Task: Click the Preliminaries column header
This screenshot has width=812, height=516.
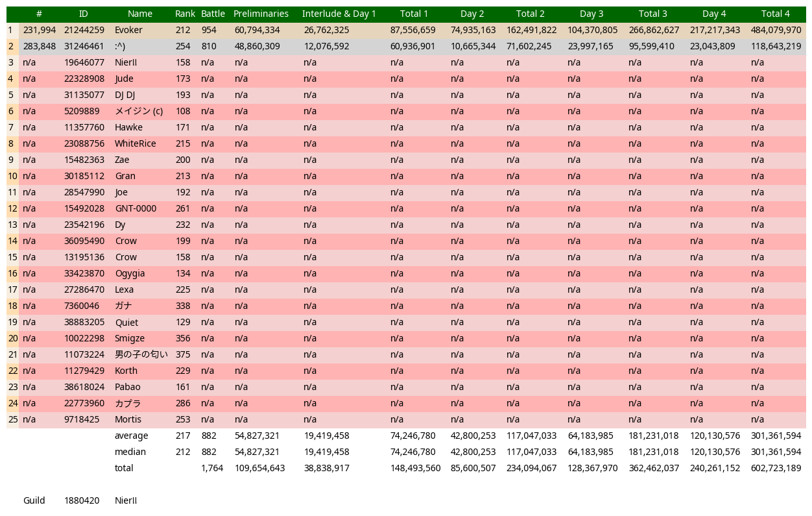Action: coord(261,14)
